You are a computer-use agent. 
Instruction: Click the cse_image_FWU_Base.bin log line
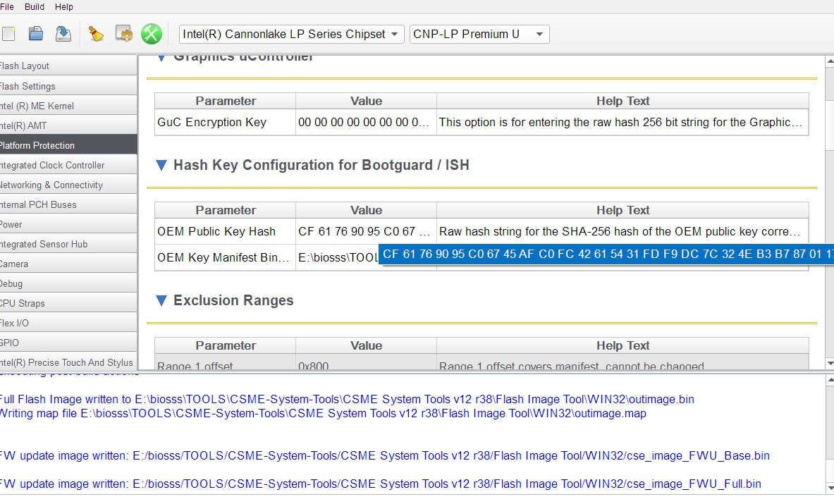click(x=384, y=455)
